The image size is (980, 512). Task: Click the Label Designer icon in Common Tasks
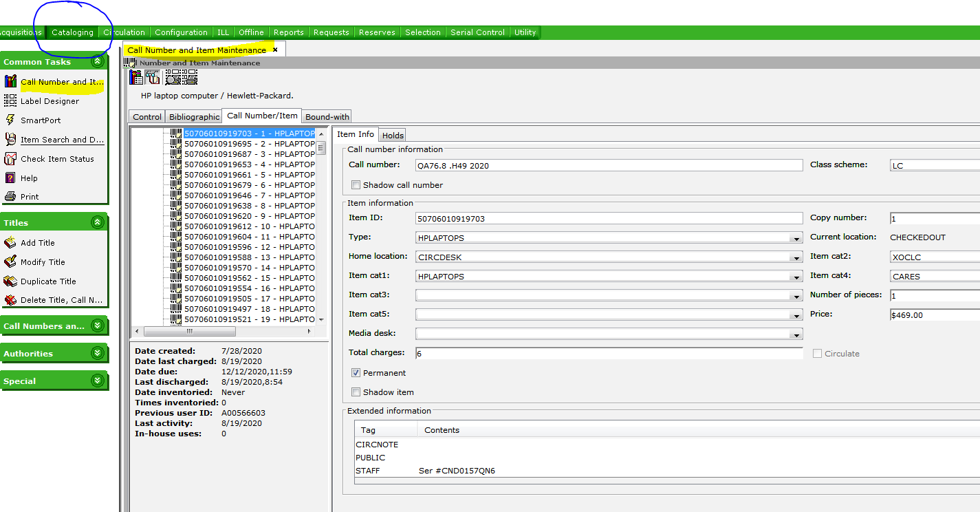coord(10,101)
